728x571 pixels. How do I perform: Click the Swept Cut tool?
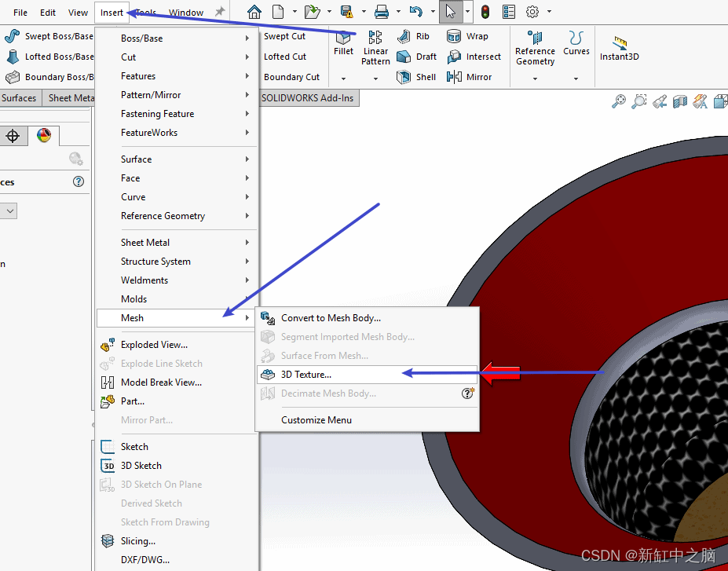(x=284, y=36)
